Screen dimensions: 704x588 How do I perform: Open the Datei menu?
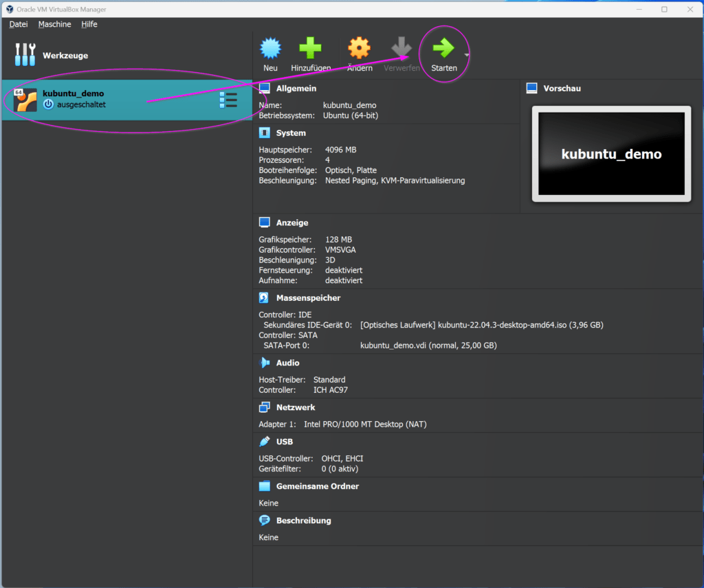[x=19, y=24]
